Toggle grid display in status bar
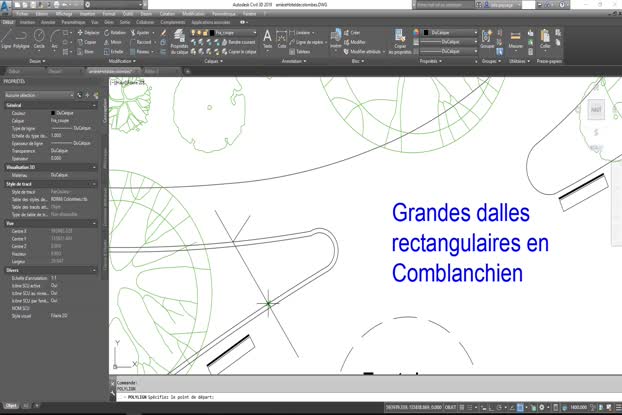 462,407
